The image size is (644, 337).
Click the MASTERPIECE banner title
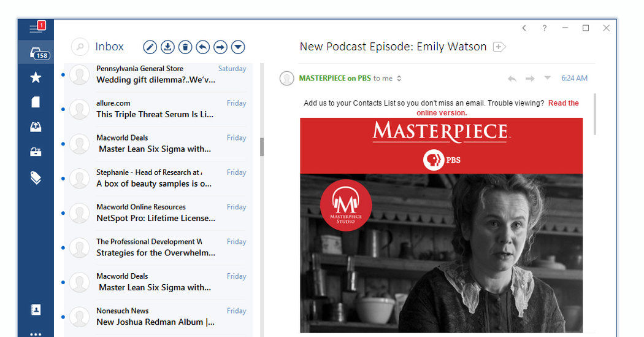pos(442,131)
